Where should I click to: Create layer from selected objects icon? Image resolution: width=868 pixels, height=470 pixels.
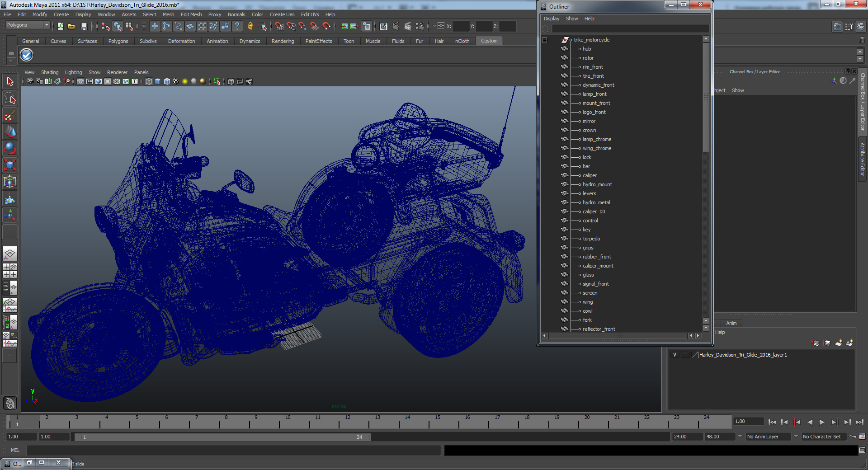coord(850,343)
